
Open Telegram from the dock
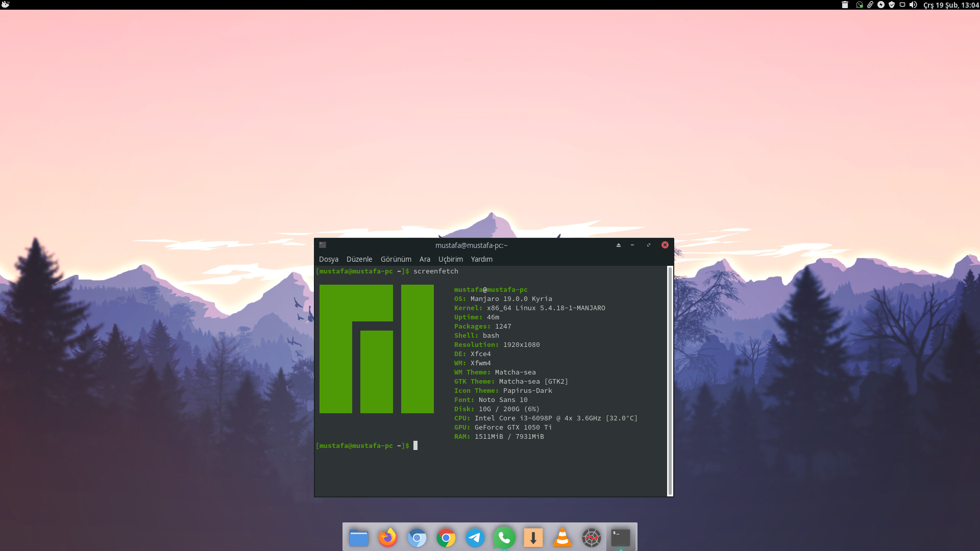point(475,538)
